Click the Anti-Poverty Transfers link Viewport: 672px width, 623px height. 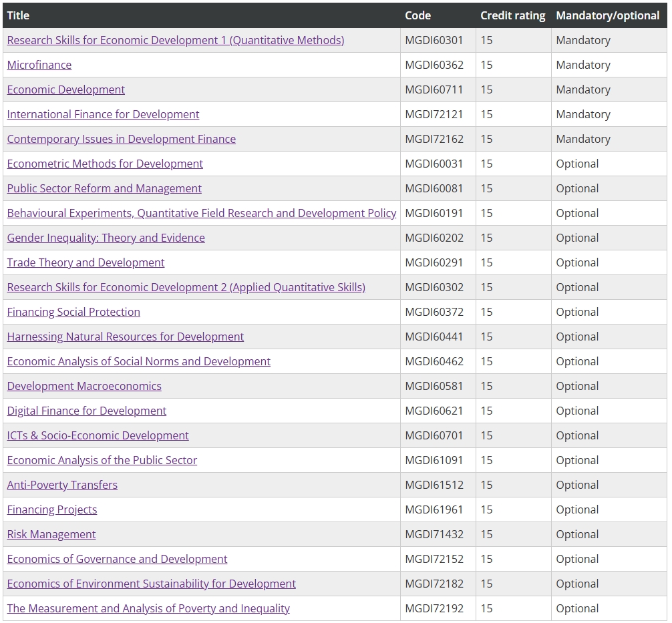click(62, 485)
